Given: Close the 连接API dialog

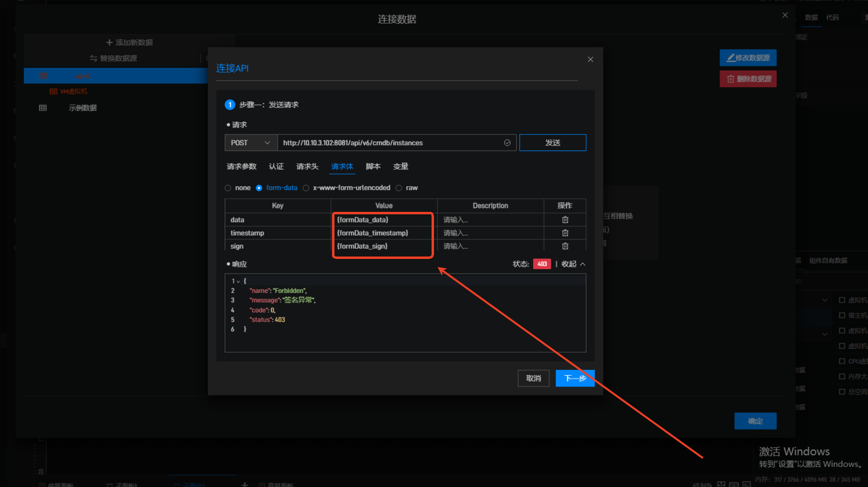Looking at the screenshot, I should coord(590,59).
